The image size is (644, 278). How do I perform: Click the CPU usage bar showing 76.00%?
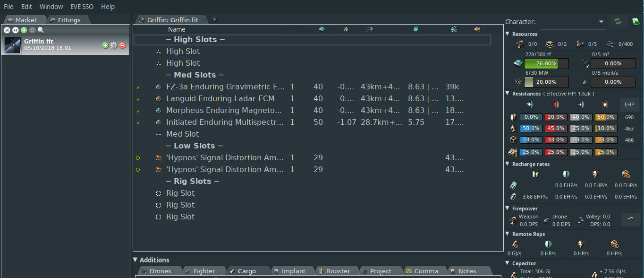coord(546,63)
